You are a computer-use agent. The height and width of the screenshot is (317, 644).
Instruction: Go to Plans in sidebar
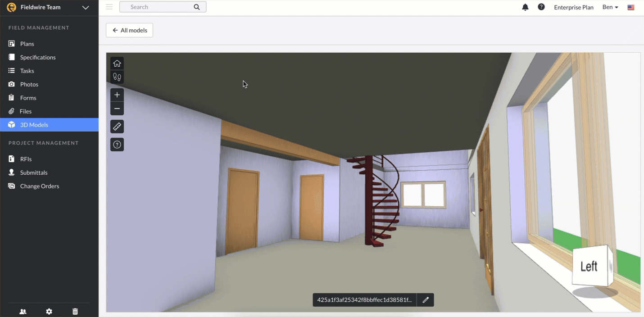tap(27, 44)
